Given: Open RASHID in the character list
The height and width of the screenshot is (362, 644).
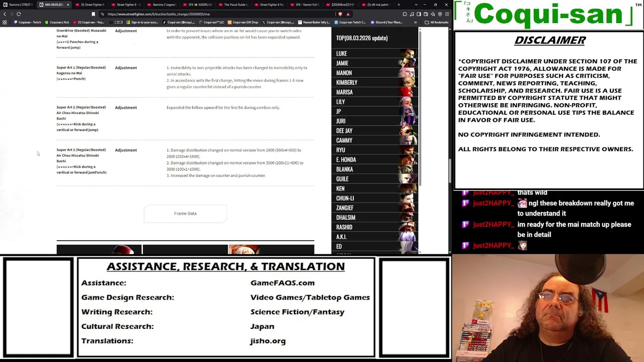Looking at the screenshot, I should (x=374, y=227).
